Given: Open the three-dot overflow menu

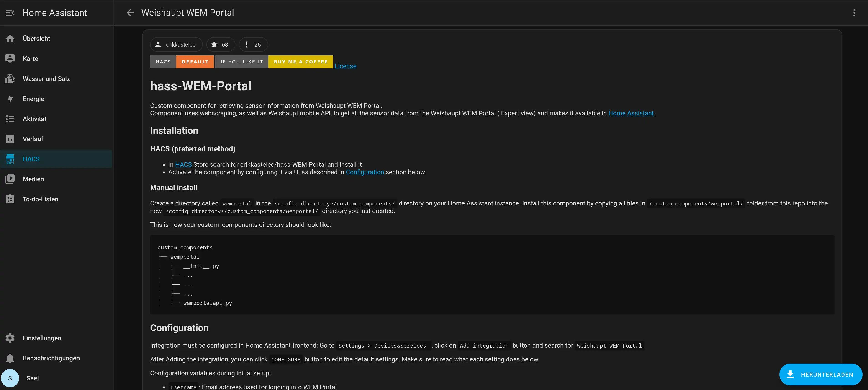Looking at the screenshot, I should [854, 13].
